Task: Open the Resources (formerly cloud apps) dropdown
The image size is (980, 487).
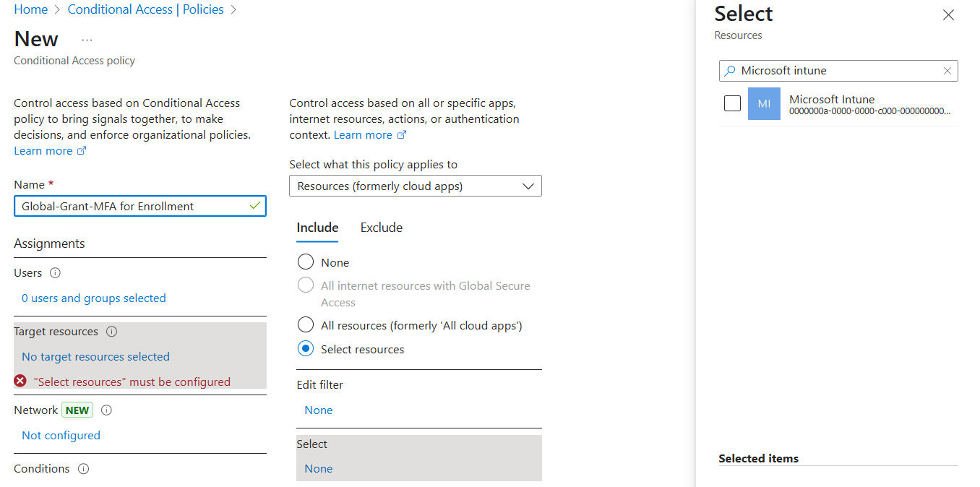Action: tap(416, 186)
